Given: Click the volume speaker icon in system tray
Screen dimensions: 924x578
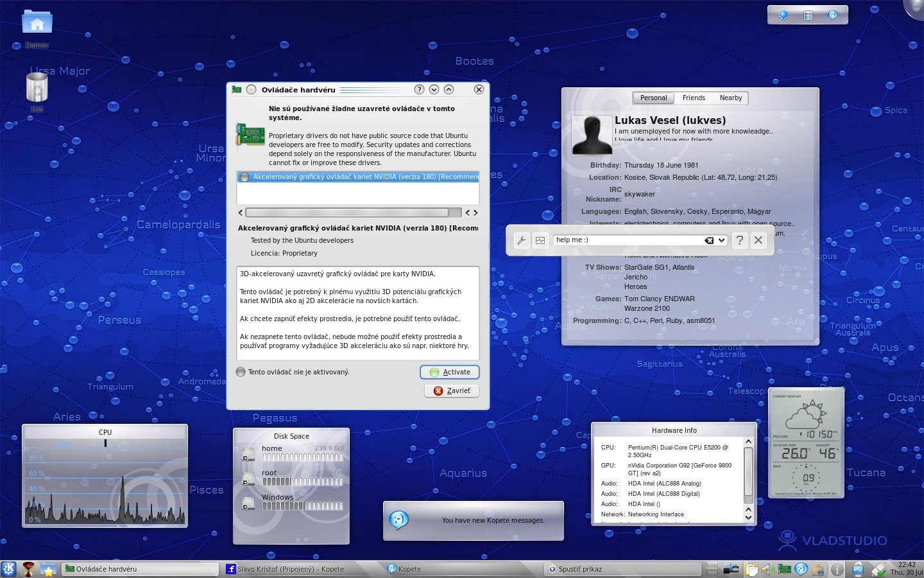Looking at the screenshot, I should [766, 569].
